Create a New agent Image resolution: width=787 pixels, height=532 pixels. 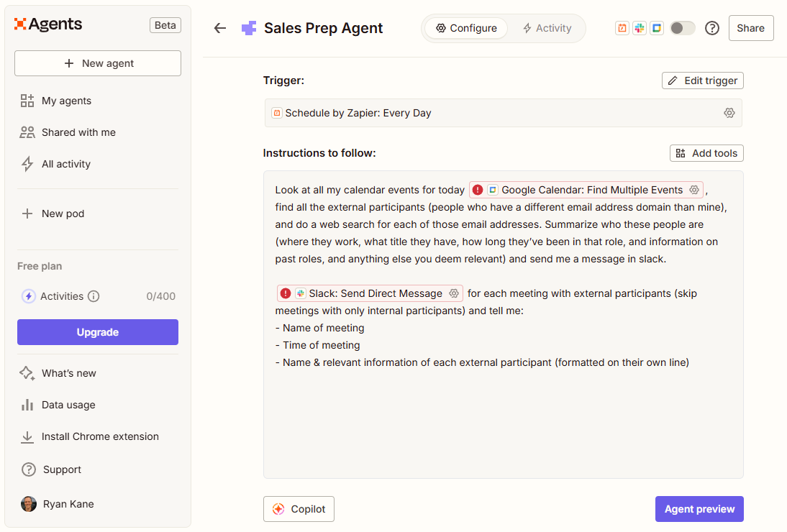(x=98, y=63)
